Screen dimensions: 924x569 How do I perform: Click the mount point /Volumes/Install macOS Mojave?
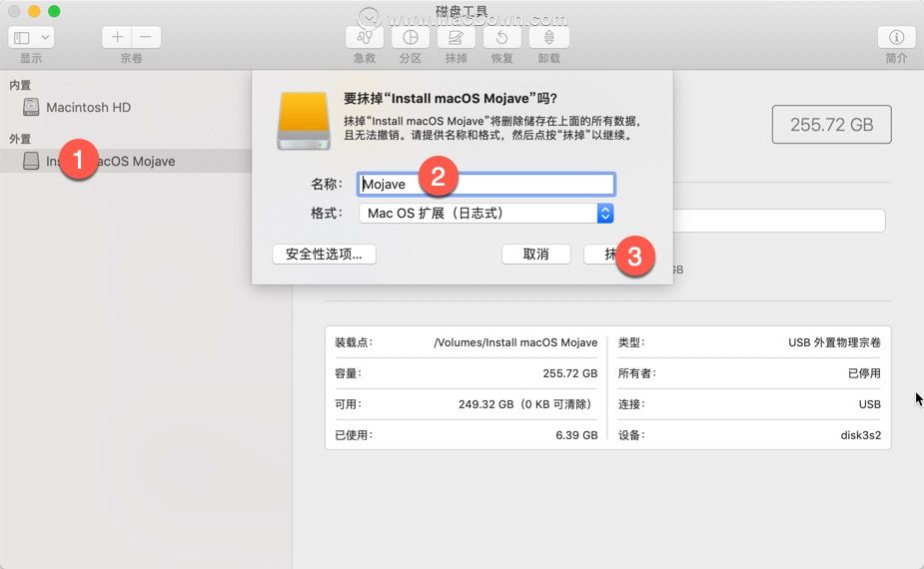click(515, 342)
